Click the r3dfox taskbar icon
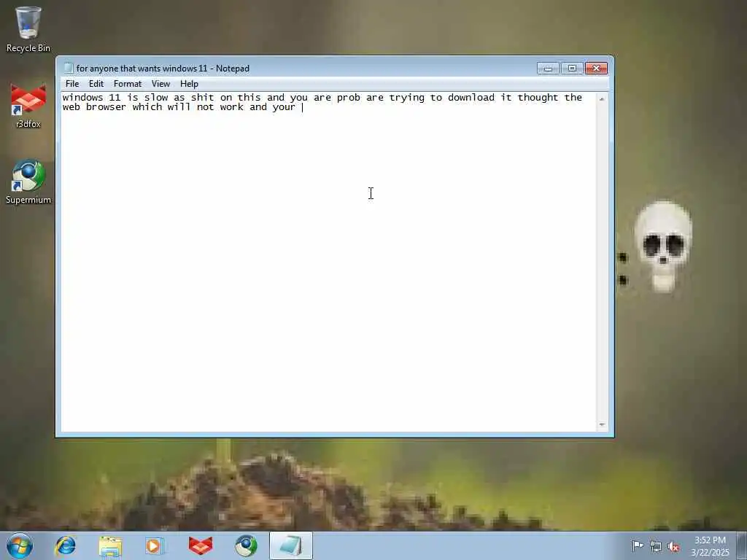Screen dimensions: 747x560 pyautogui.click(x=200, y=545)
